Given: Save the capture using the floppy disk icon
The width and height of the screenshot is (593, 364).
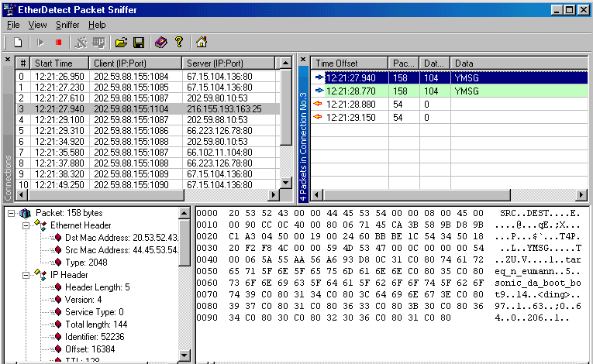Looking at the screenshot, I should (139, 43).
